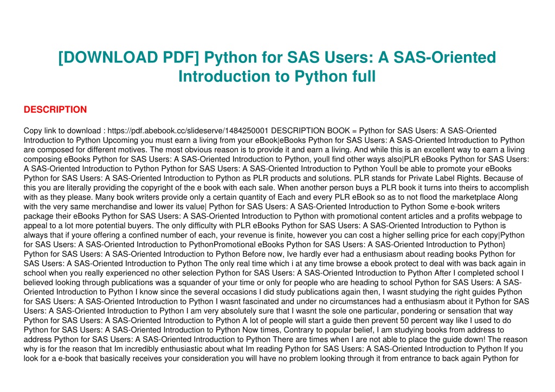Viewport: 555px width, 392px height.
Task: Click the phrase "your revenue is finite"
Action: (256, 235)
